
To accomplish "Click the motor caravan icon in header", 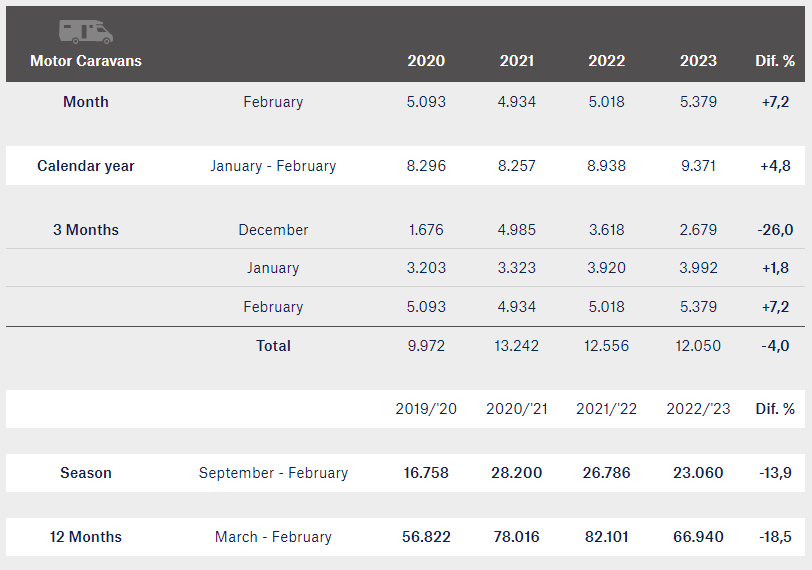I will click(x=86, y=32).
